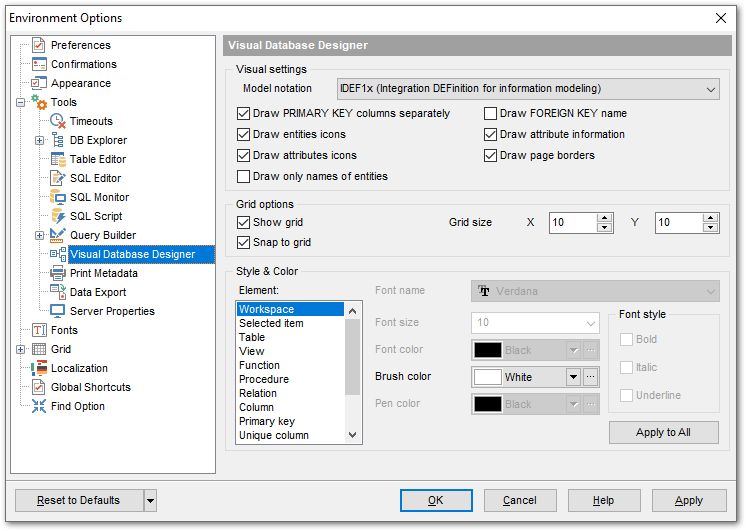Click the Grid icon in tree
Screen dimensions: 746x531
(39, 349)
